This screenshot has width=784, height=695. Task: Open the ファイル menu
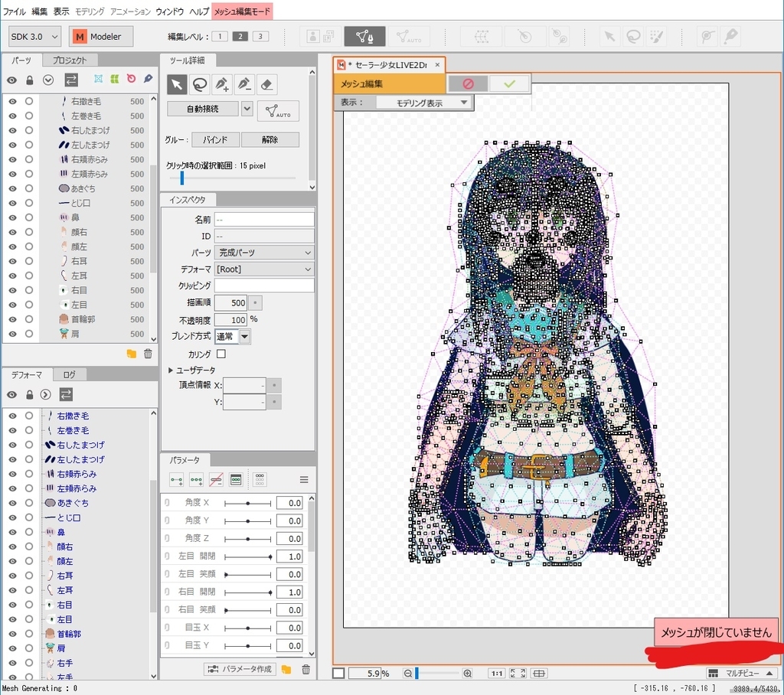14,11
